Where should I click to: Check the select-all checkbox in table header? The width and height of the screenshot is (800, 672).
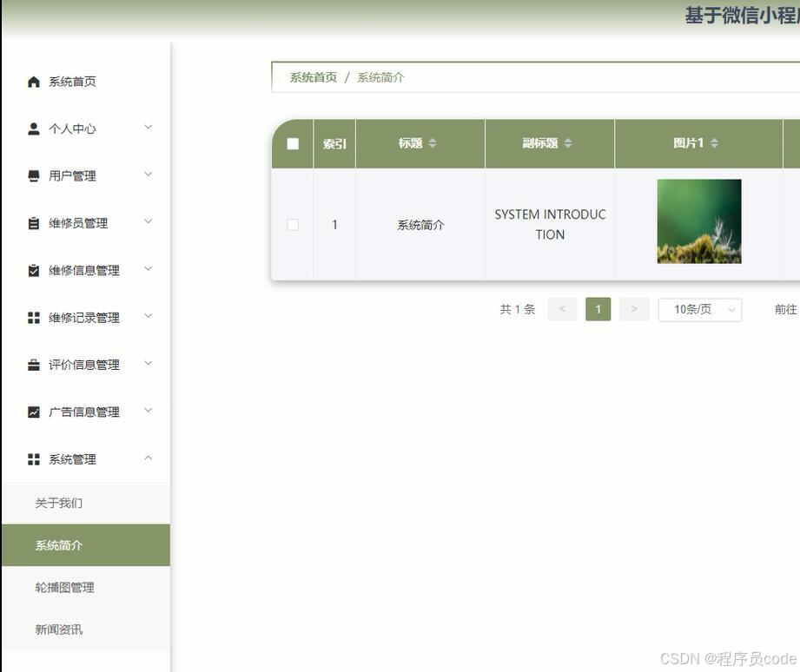[293, 142]
